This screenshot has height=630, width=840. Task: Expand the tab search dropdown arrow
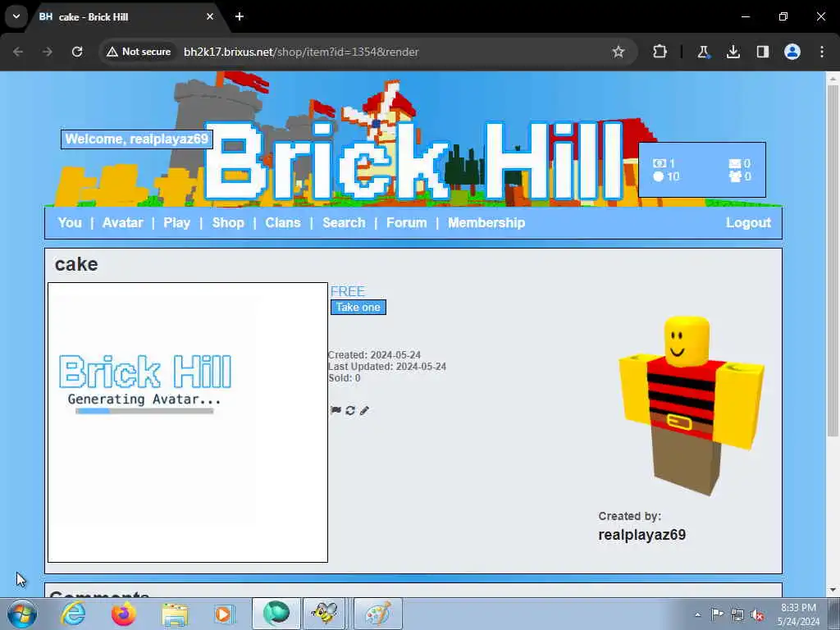pos(16,16)
